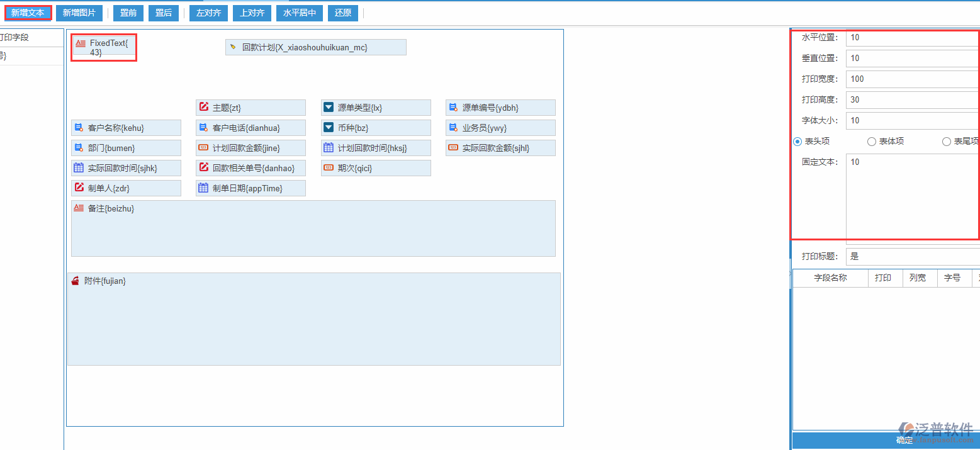Click the calendar icon of 制单日期{appTime}
Viewport: 980px width, 450px height.
[203, 188]
